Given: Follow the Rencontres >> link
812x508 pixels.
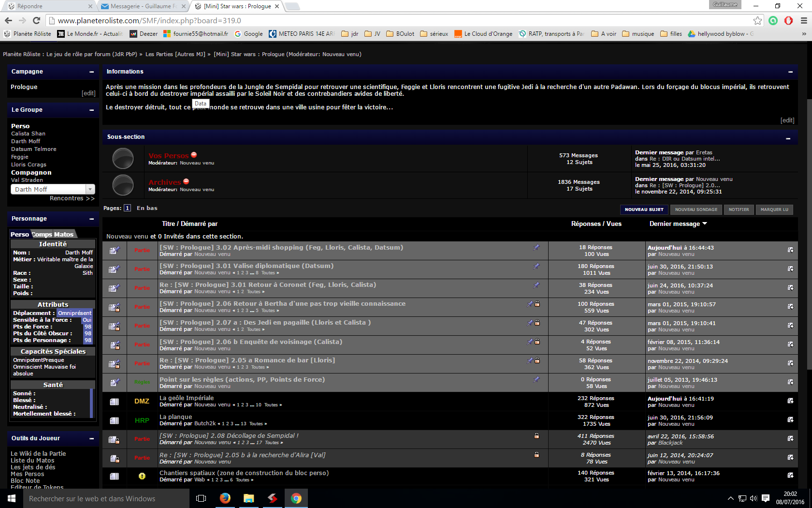Looking at the screenshot, I should [x=72, y=198].
